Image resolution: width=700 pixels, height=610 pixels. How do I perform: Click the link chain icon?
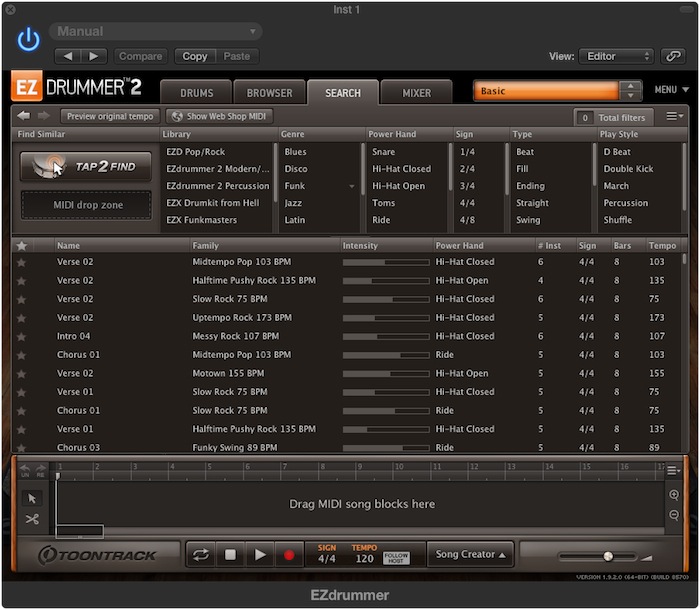(x=673, y=56)
